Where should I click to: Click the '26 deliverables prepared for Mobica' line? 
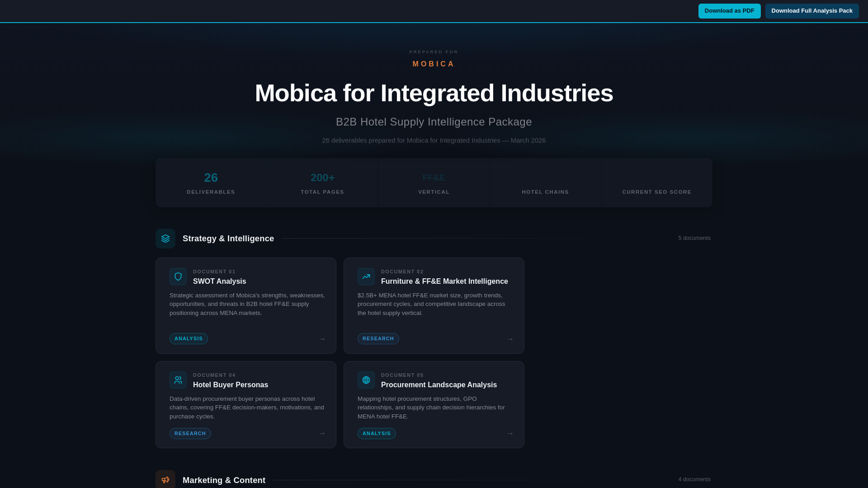(434, 141)
